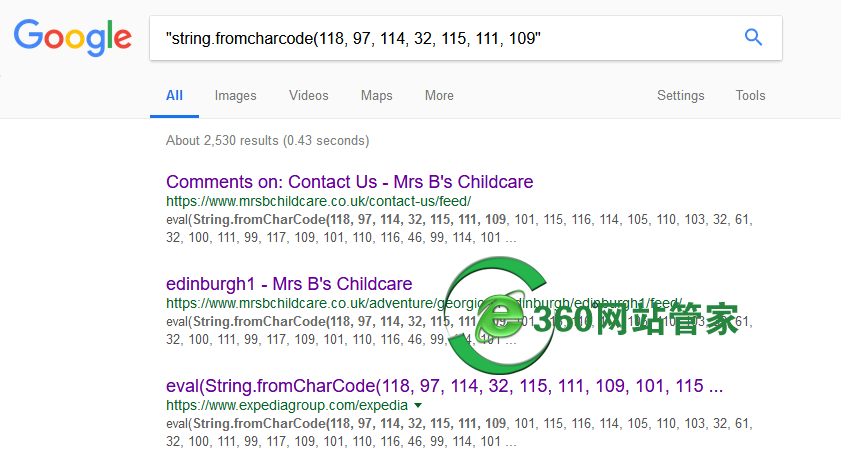The width and height of the screenshot is (841, 475).
Task: Click the expediagroup.com/expedia URL
Action: (x=287, y=405)
